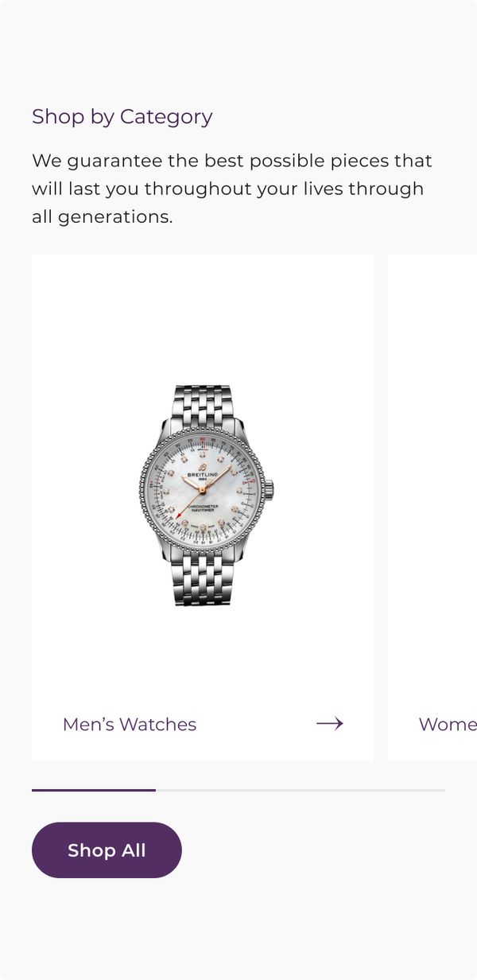Click the Shop All button
This screenshot has width=477, height=980.
click(107, 850)
